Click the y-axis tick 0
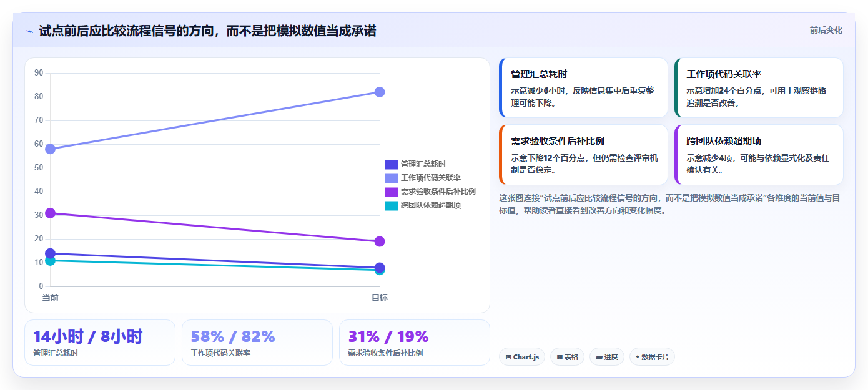 41,286
